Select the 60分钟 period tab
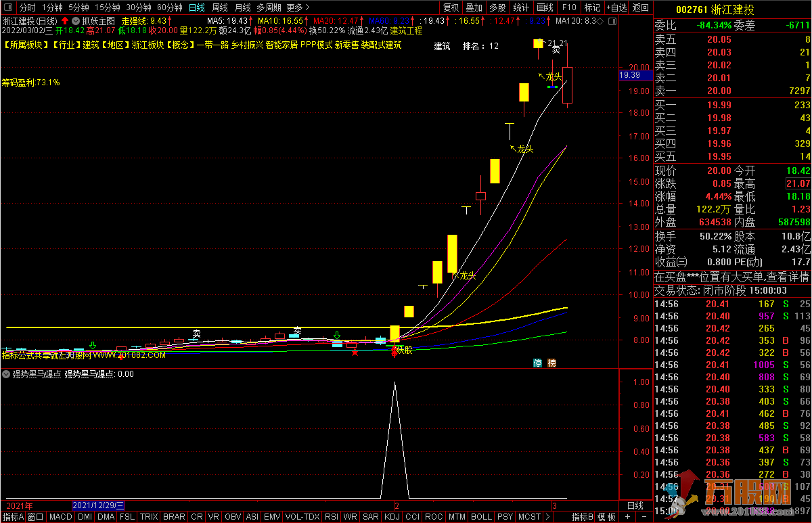 (x=169, y=7)
